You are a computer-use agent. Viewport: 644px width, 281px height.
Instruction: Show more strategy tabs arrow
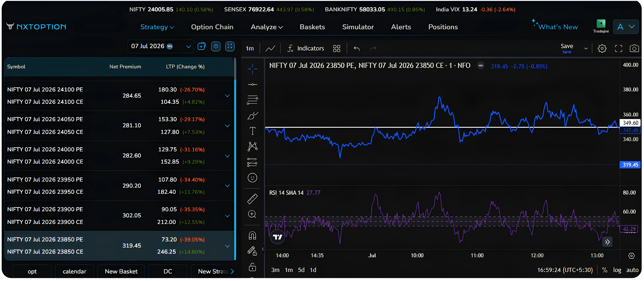pos(232,271)
